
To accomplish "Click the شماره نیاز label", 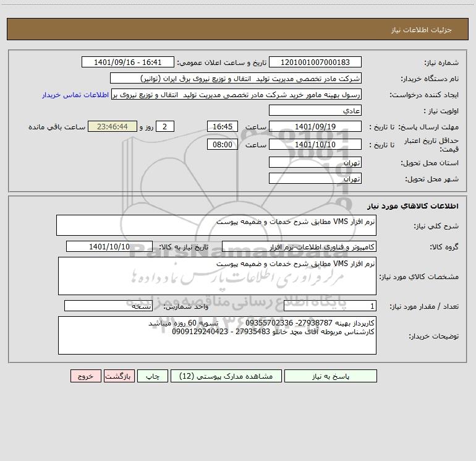I will 441,62.
